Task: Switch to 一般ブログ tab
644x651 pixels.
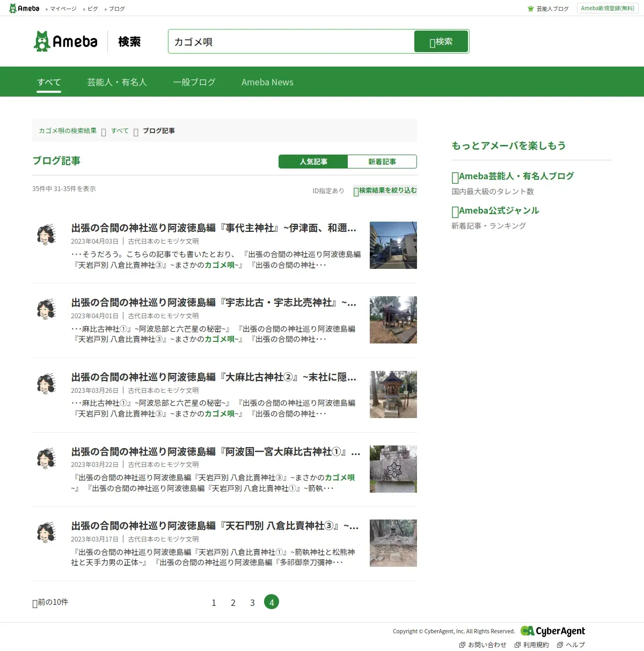Action: coord(194,82)
